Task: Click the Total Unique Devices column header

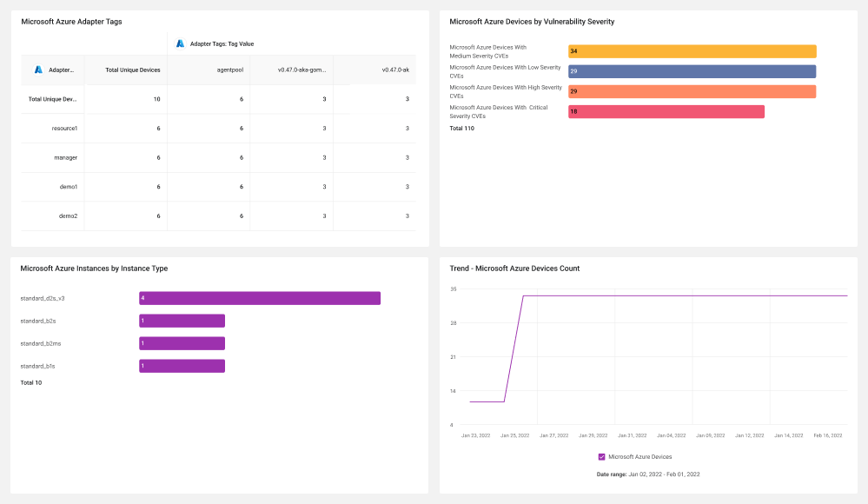Action: pos(133,70)
